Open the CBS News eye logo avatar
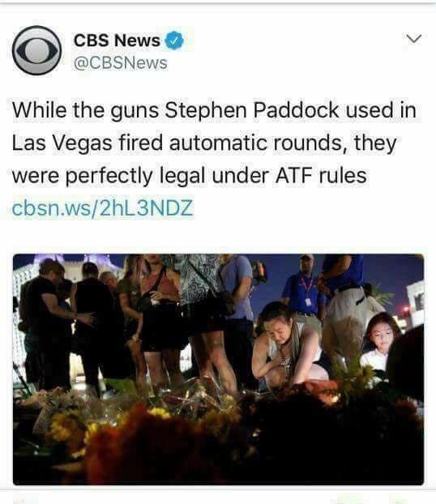Image resolution: width=436 pixels, height=504 pixels. click(x=37, y=50)
